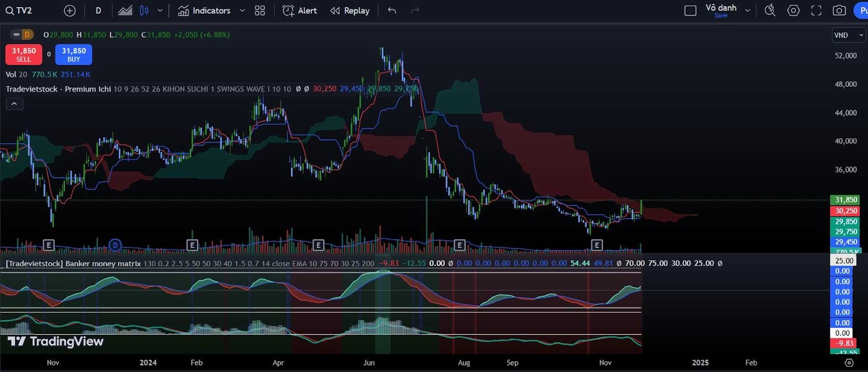Viewport: 868px width, 372px height.
Task: Enter fullscreen mode
Action: (816, 10)
